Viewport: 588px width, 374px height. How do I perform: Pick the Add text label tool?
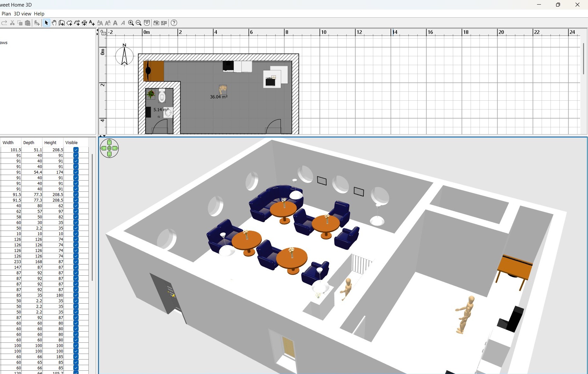click(x=92, y=23)
